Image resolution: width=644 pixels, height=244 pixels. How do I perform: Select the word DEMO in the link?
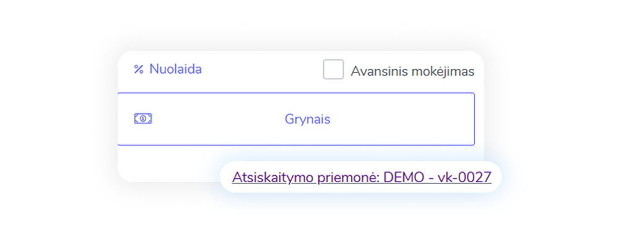click(403, 178)
